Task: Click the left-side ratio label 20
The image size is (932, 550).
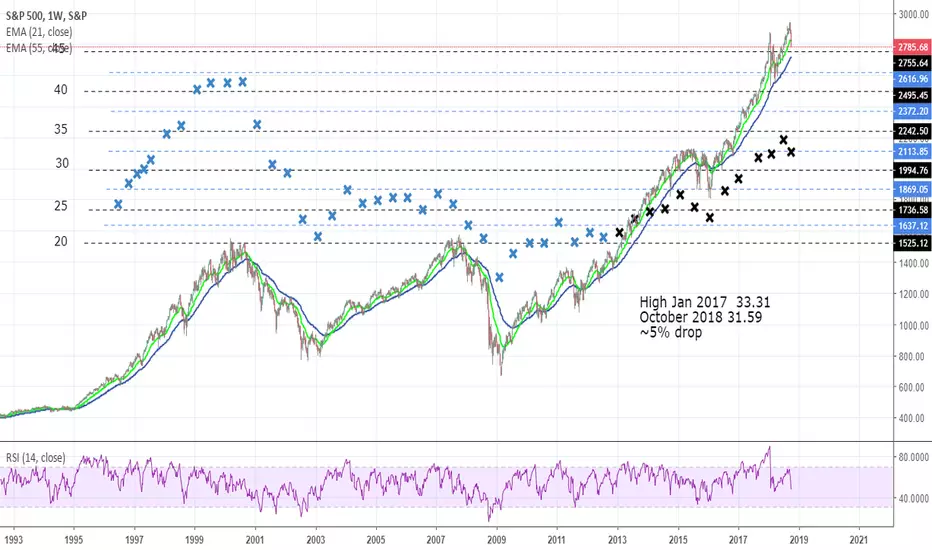Action: point(61,241)
